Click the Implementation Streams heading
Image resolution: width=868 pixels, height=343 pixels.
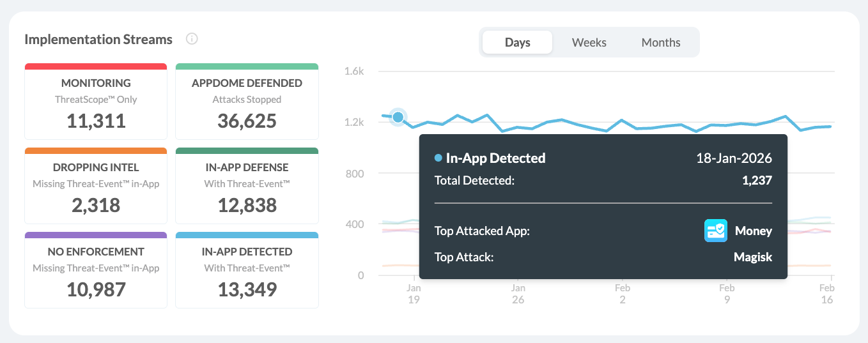(98, 39)
